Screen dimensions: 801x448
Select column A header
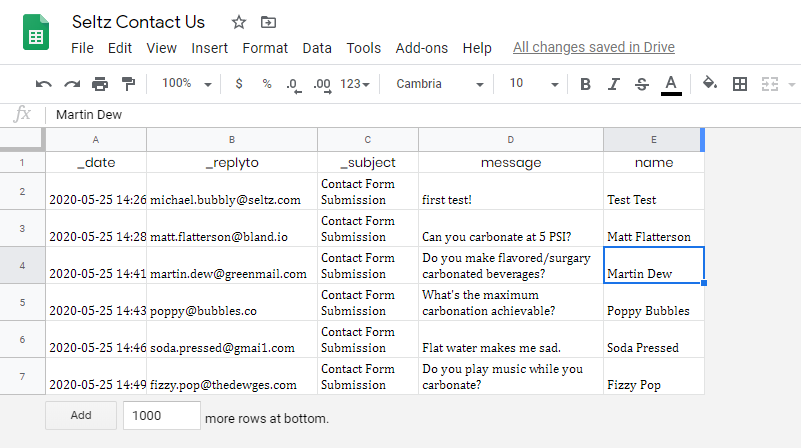click(96, 139)
